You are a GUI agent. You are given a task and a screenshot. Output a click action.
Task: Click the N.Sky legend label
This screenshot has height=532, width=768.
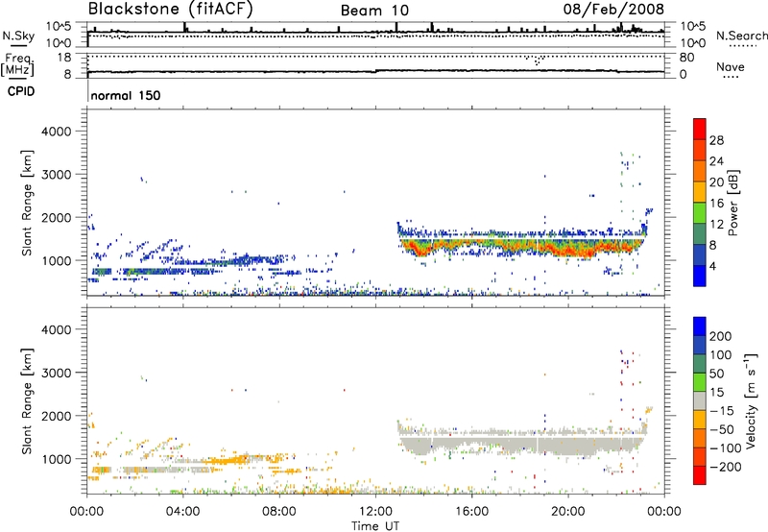[18, 36]
